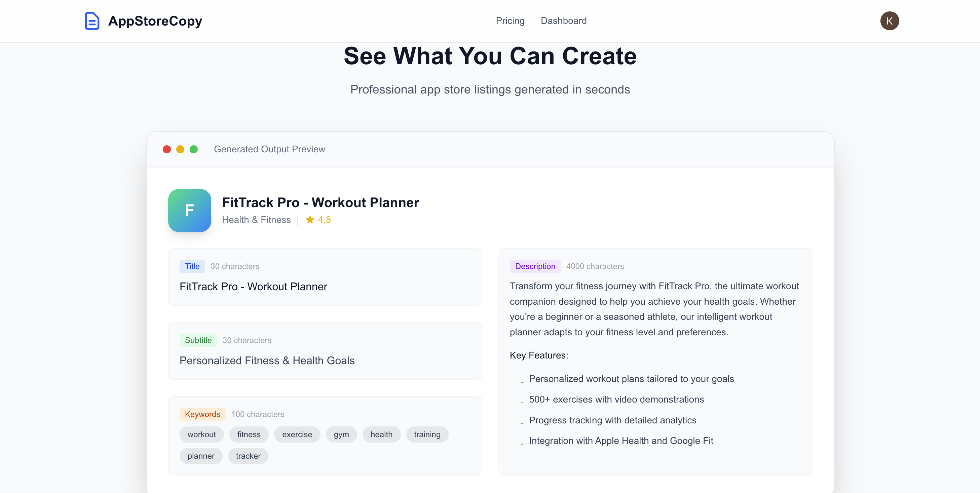Select the workout keyword chip
Image resolution: width=980 pixels, height=493 pixels.
click(x=202, y=434)
